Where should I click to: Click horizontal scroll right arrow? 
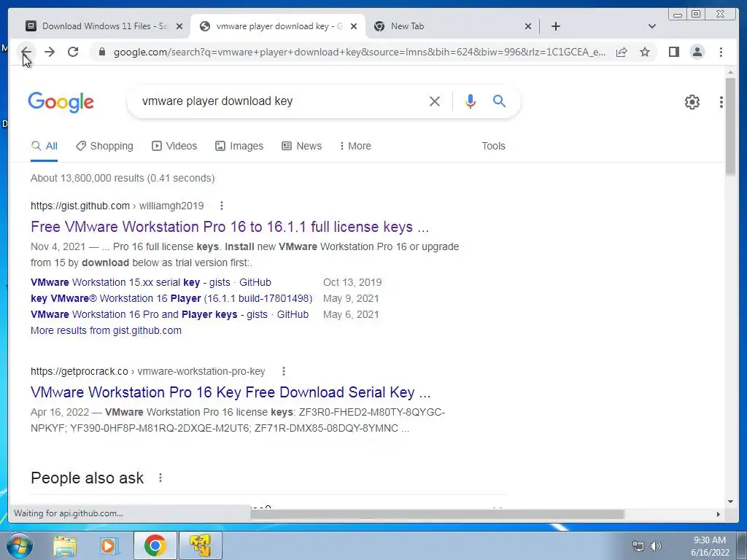pyautogui.click(x=719, y=514)
